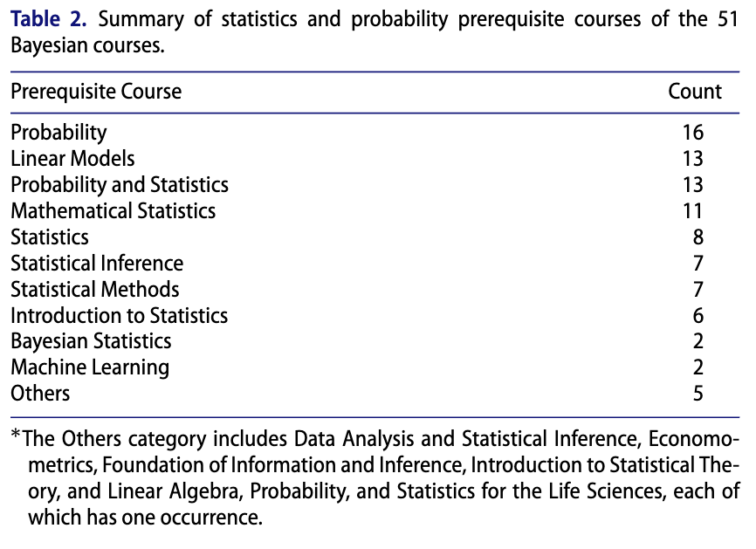Click the count 16 for Probability
Viewport: 756px width, 549px height.
(x=693, y=133)
